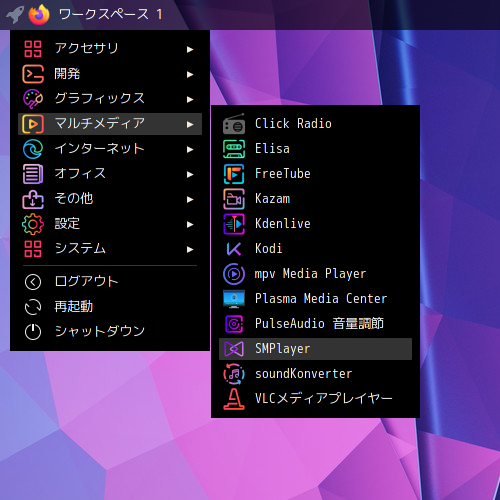The height and width of the screenshot is (500, 500).
Task: Open PulseAudio 音量調節
Action: [315, 324]
